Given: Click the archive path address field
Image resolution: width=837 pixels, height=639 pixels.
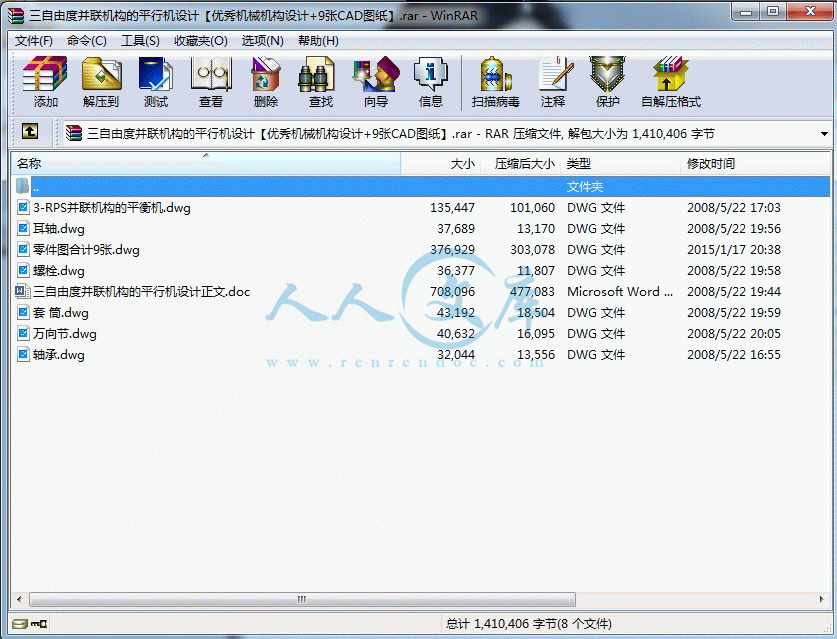Looking at the screenshot, I should 447,133.
